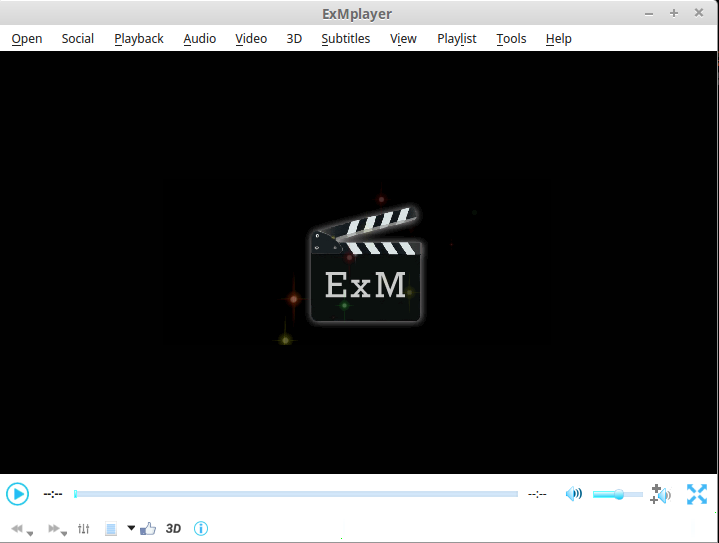Open the Social menu
This screenshot has height=543, width=719.
[77, 39]
